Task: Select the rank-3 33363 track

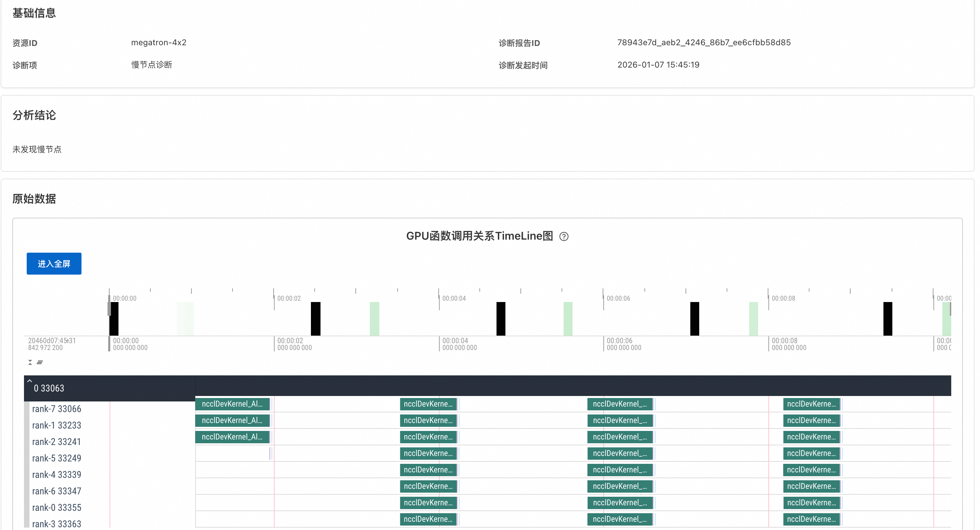Action: tap(56, 524)
